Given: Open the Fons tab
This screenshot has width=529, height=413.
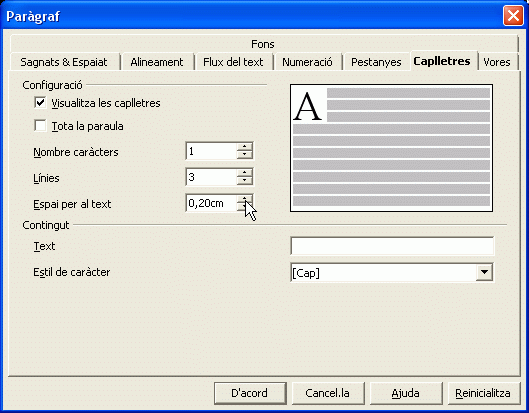Looking at the screenshot, I should [263, 44].
